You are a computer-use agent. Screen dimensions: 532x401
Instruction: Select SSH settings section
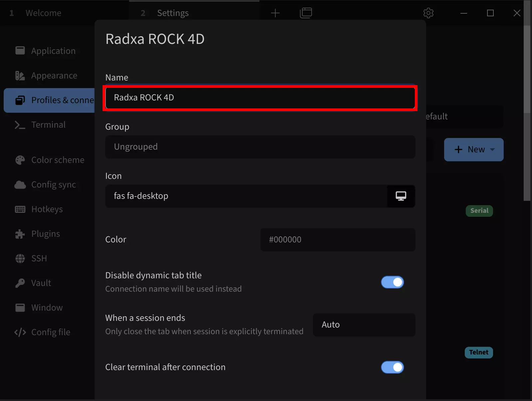point(39,258)
